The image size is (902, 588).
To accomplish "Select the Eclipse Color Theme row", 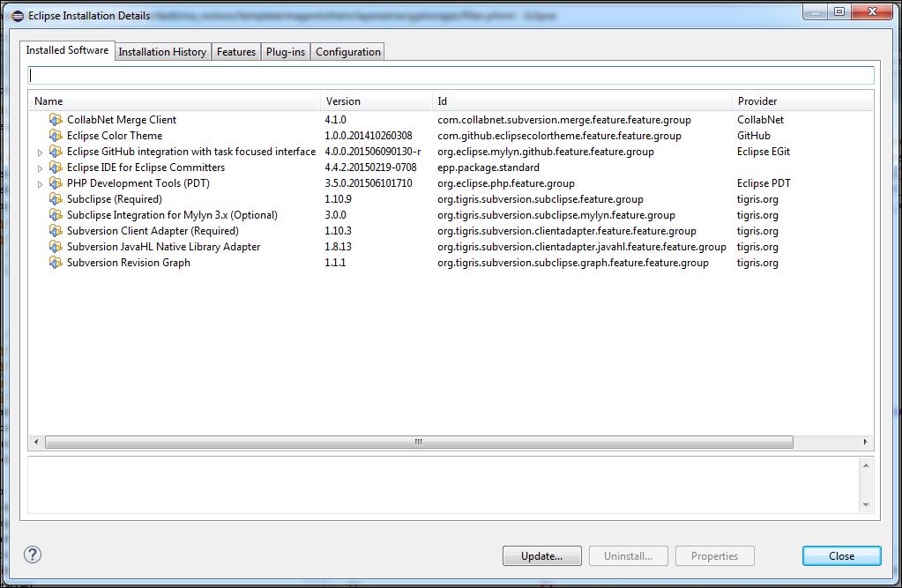I will (x=451, y=136).
